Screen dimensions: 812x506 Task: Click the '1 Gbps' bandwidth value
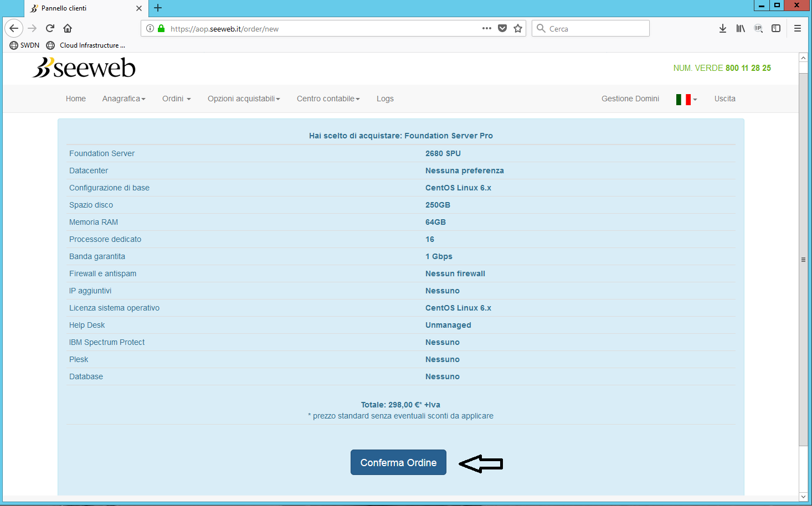(x=439, y=256)
